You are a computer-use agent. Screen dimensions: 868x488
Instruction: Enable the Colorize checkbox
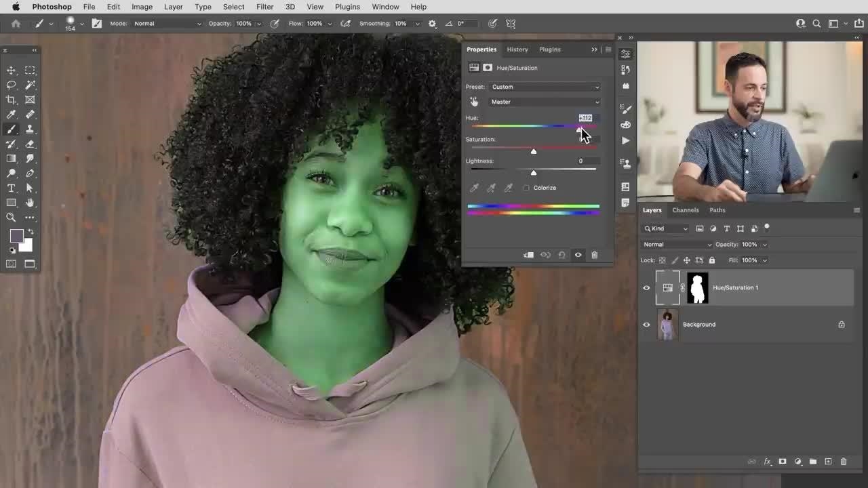[x=527, y=188]
